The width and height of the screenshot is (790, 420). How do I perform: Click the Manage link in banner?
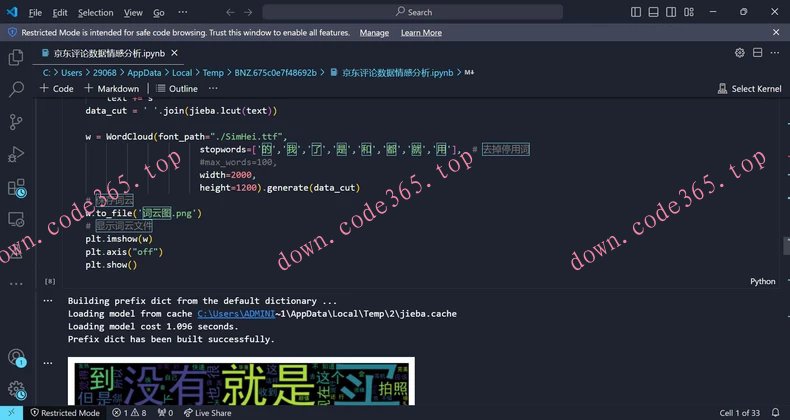(374, 33)
